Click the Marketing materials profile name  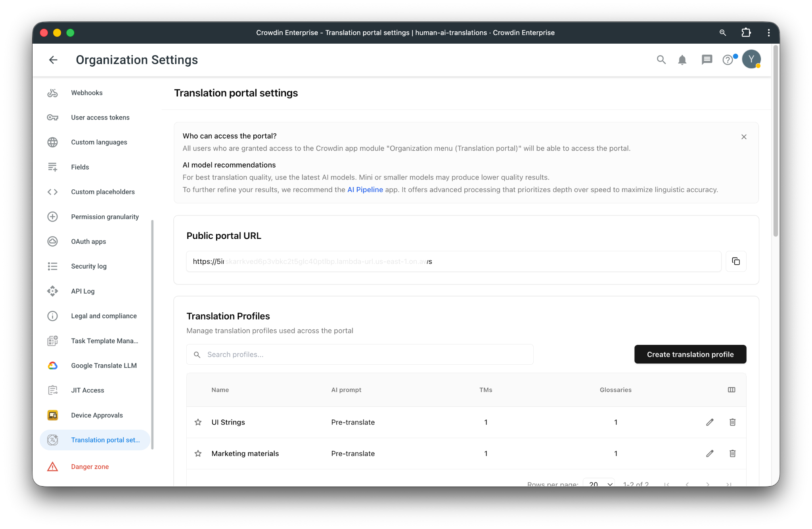pos(245,454)
